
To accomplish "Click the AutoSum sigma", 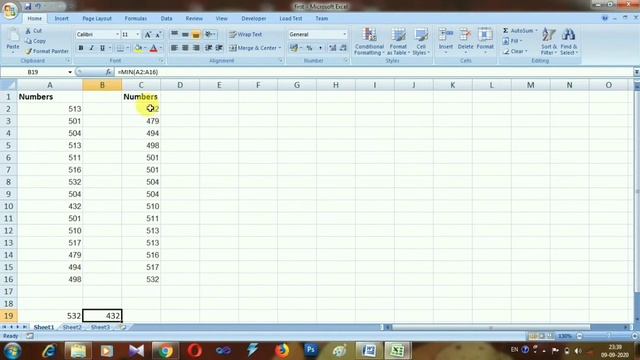I will point(505,31).
